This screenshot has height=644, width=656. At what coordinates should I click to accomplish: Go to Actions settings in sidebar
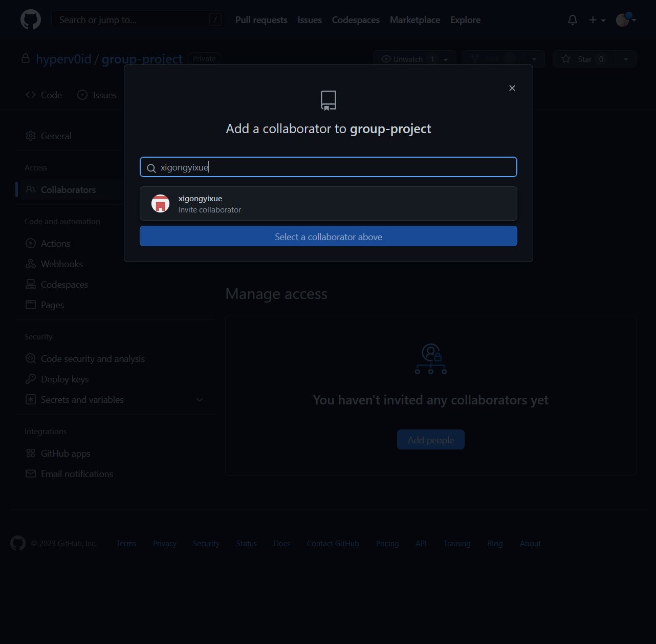[x=55, y=244]
